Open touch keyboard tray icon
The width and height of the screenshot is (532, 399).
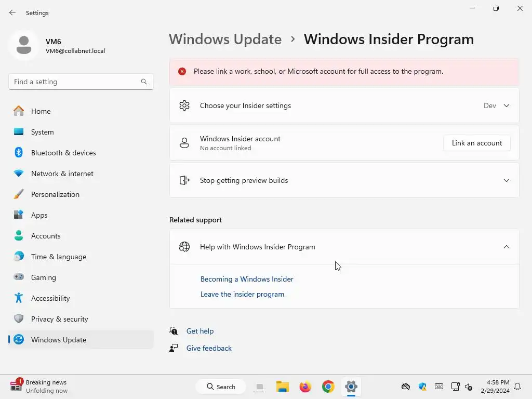pos(438,387)
